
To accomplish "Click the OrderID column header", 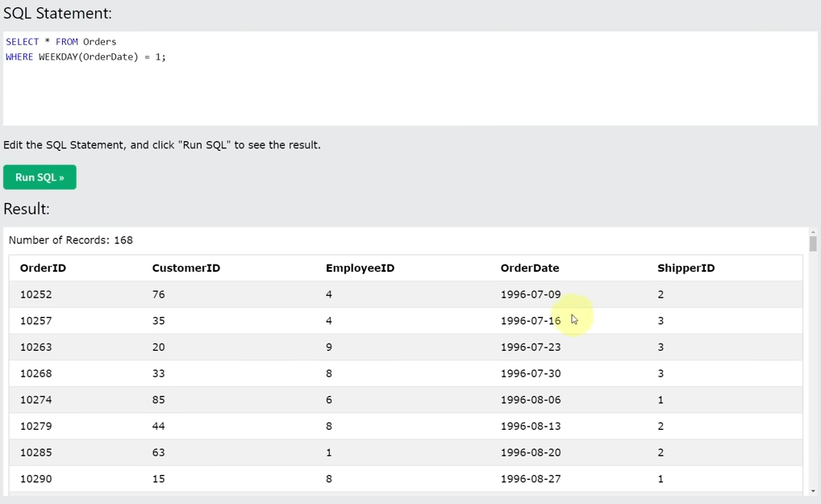I will click(43, 268).
